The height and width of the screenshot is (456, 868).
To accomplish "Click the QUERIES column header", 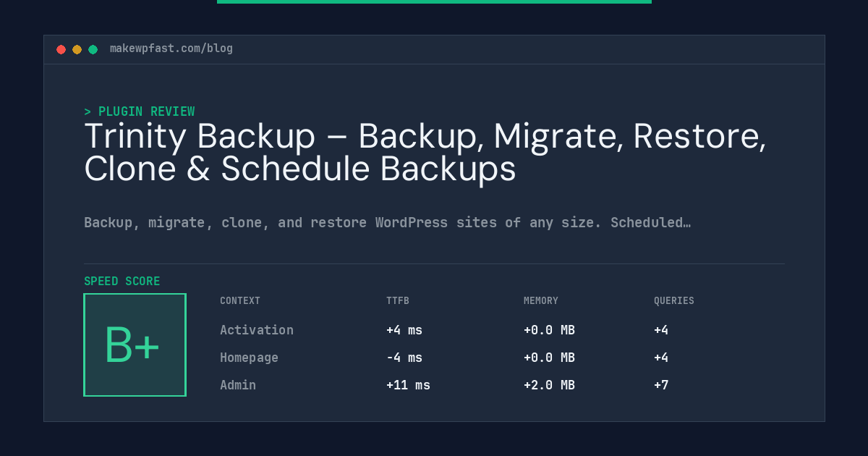I will coord(674,300).
